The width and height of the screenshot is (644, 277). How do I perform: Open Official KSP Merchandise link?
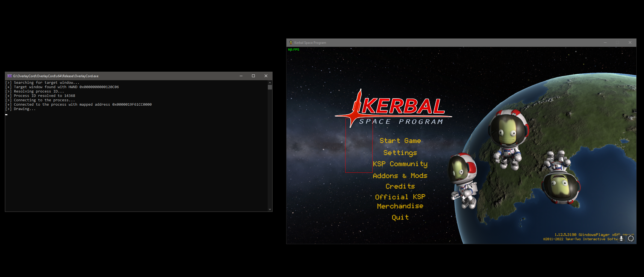click(x=400, y=201)
